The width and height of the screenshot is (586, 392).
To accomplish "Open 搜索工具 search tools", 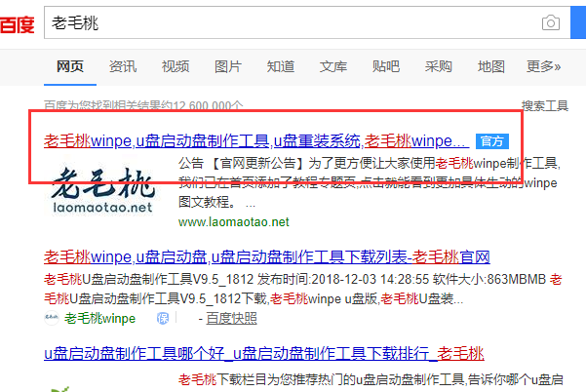I will coord(545,105).
